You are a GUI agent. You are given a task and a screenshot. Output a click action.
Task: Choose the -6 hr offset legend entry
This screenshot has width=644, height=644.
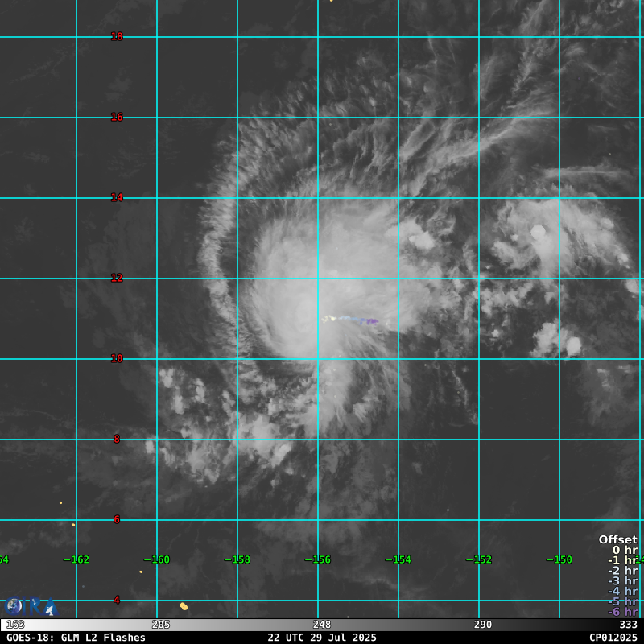click(622, 612)
